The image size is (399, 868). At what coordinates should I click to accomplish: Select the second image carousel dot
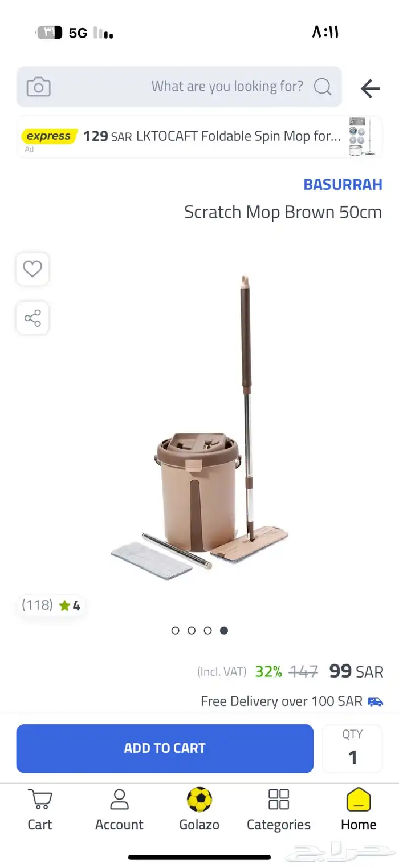(x=192, y=630)
